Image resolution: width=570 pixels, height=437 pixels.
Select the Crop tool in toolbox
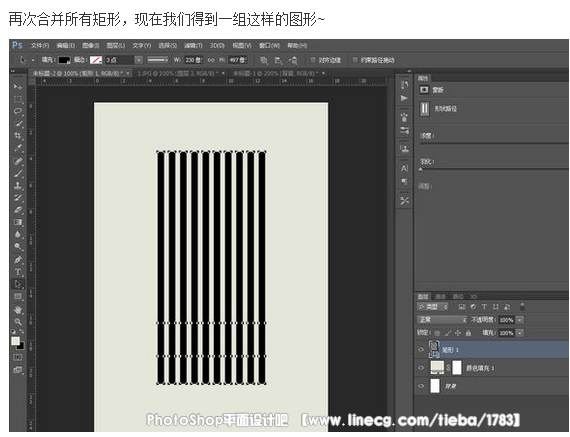pyautogui.click(x=17, y=136)
